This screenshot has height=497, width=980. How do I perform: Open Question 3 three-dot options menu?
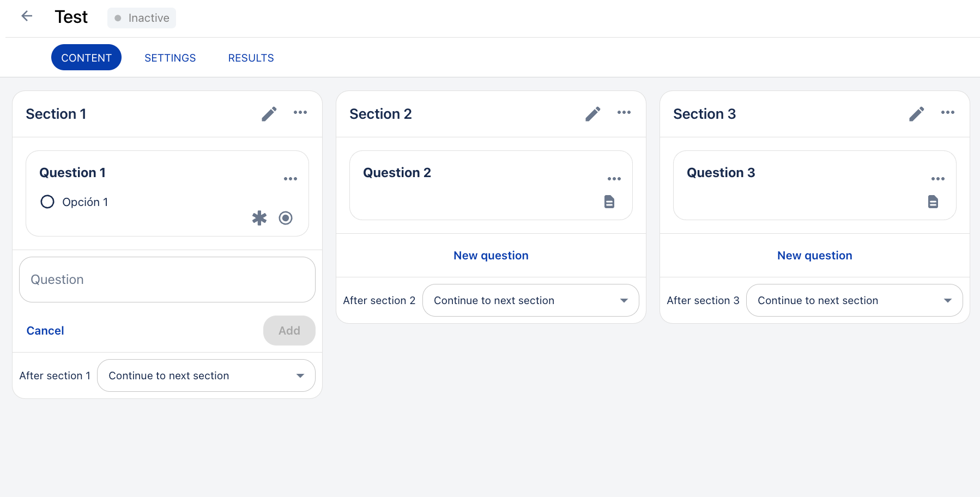(x=938, y=179)
